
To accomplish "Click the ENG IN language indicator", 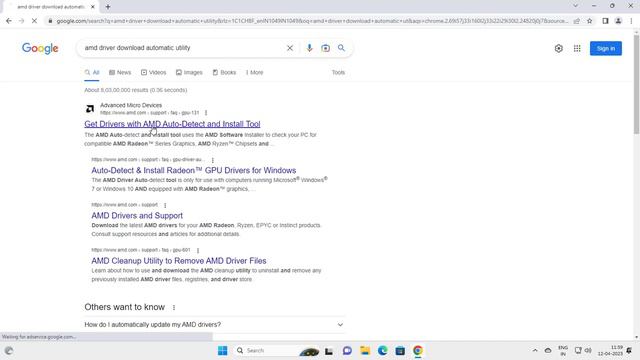I will (x=563, y=351).
